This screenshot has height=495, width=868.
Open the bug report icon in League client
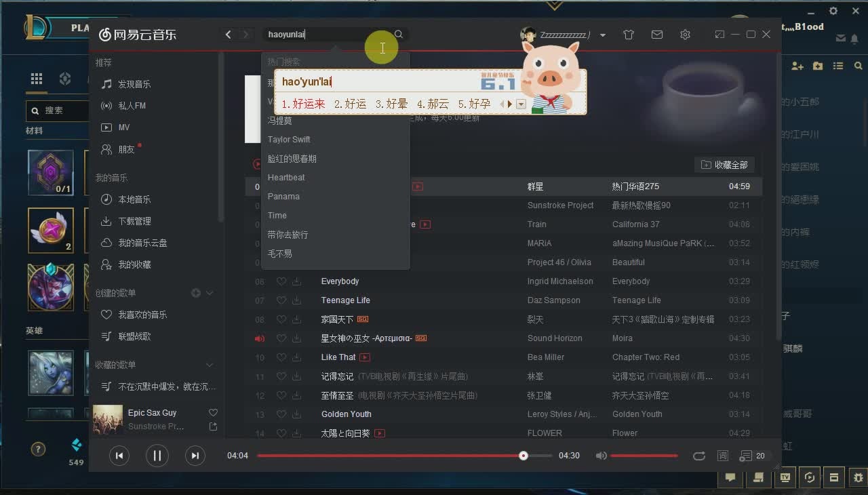click(859, 477)
